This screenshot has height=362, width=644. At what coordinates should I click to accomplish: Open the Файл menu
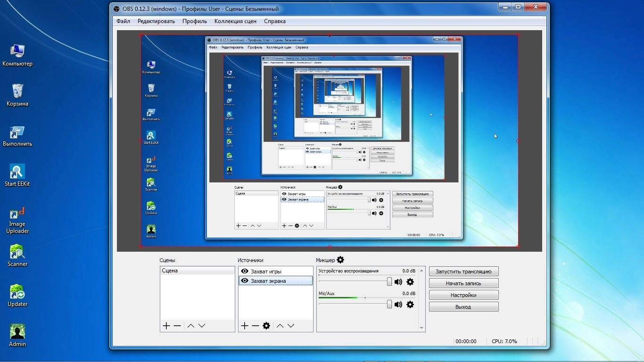124,21
